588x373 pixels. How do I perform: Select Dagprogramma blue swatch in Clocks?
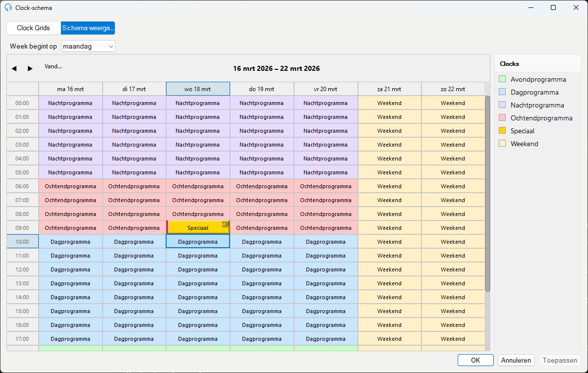503,92
